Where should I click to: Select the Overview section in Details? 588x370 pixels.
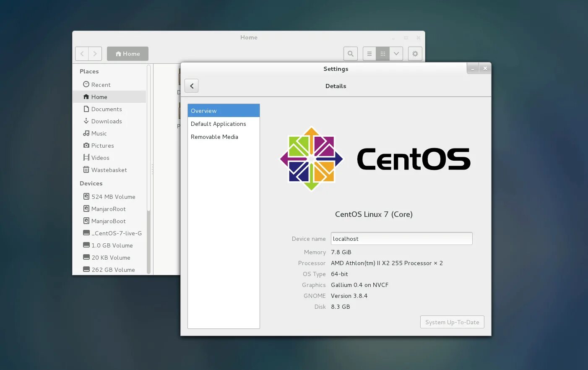(224, 111)
